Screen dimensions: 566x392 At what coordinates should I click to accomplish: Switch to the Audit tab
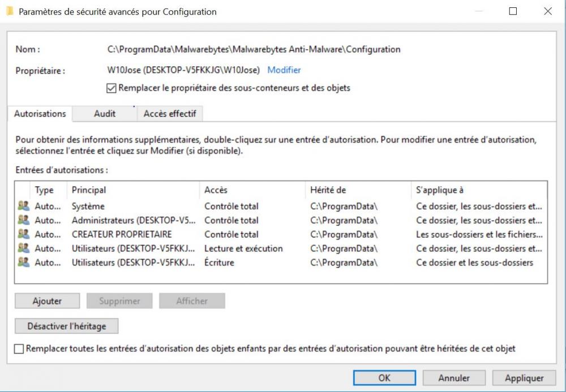tap(105, 114)
